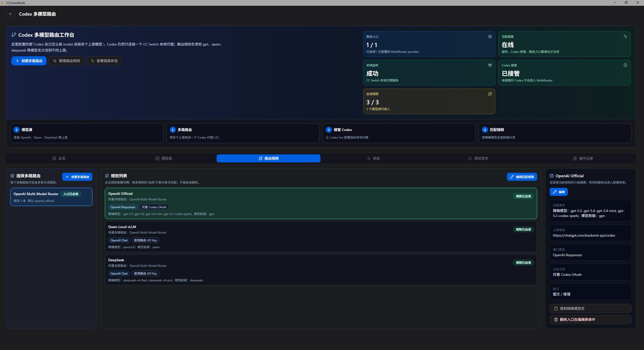
Task: Click 使用路由 API Key tag on DeepSeek rule
Action: coord(145,274)
